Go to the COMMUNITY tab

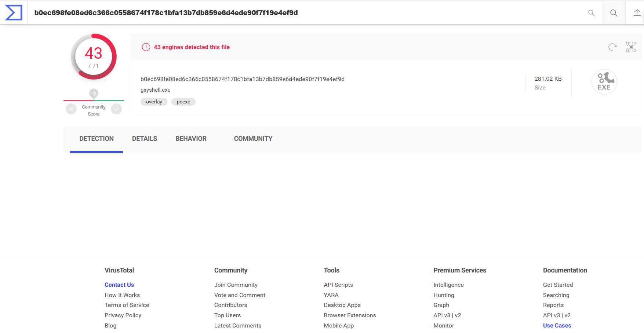[253, 139]
